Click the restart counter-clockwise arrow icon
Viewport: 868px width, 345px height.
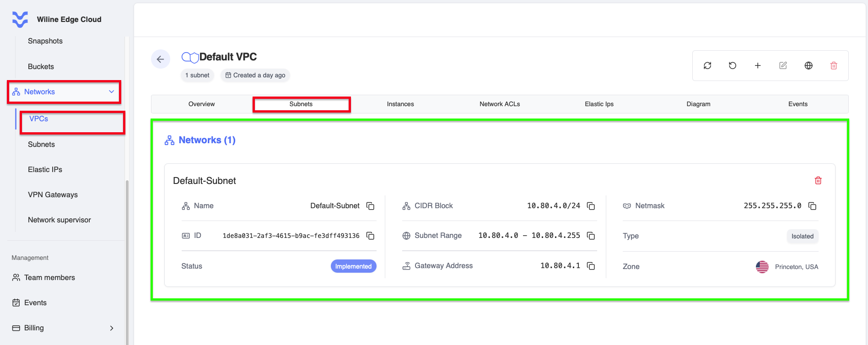(733, 65)
